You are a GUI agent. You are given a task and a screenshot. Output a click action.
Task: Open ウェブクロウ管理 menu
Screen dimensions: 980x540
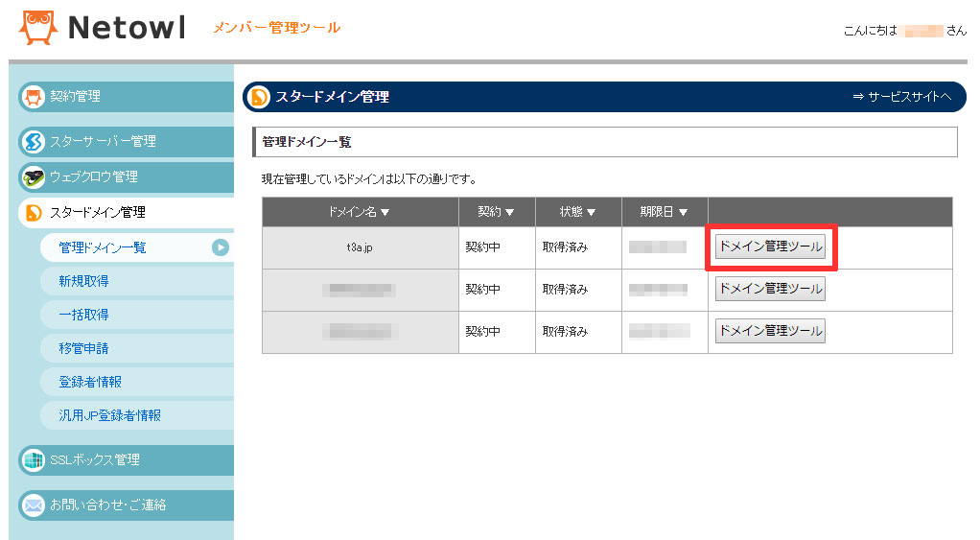[x=127, y=177]
